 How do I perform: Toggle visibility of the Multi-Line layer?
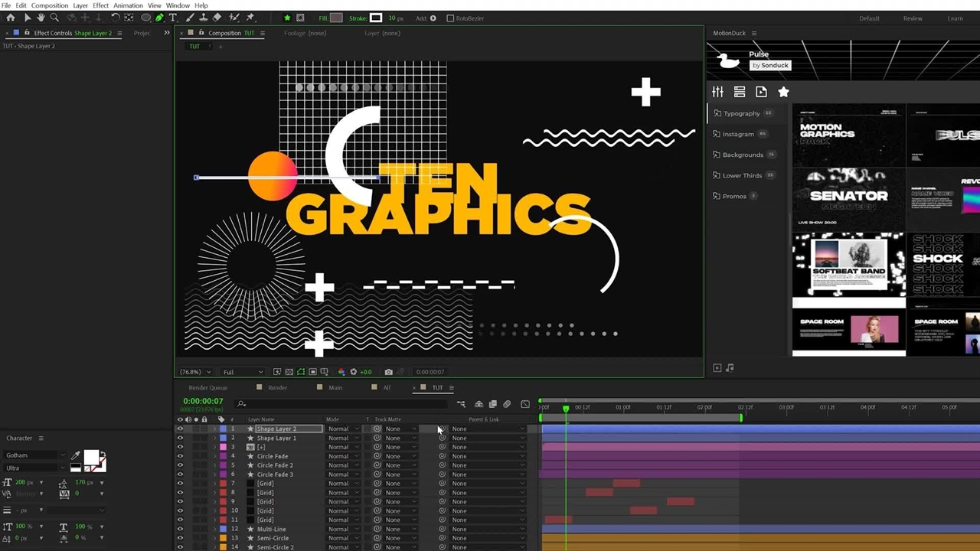[x=180, y=529]
